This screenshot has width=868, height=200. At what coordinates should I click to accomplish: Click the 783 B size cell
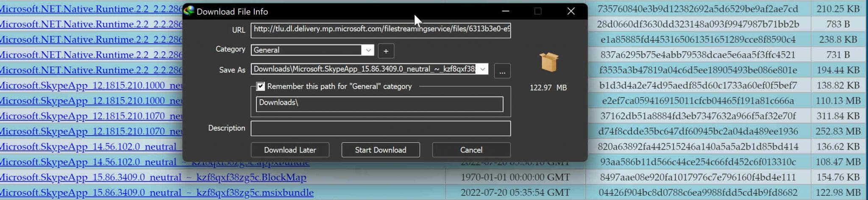tap(838, 24)
